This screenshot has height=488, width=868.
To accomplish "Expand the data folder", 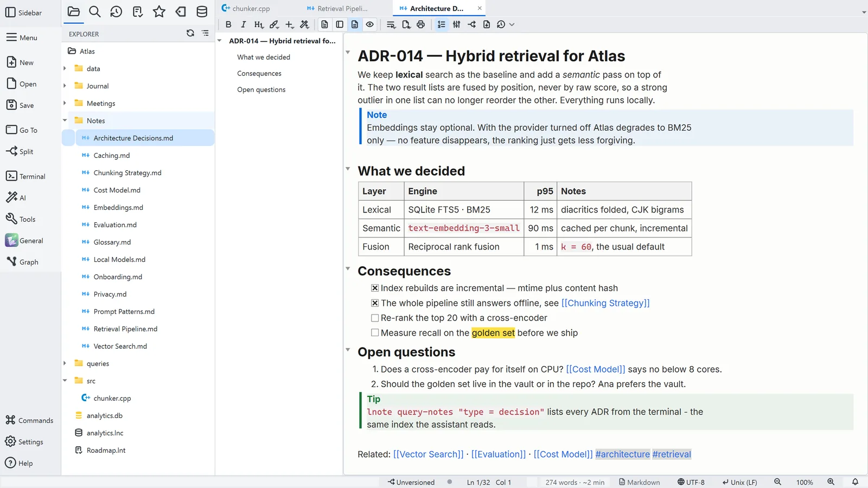I will pos(65,68).
